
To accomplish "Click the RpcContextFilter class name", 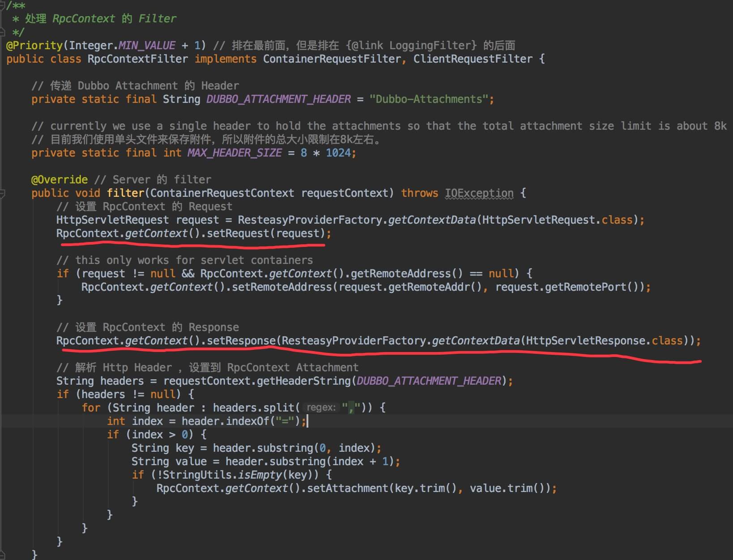I will (x=137, y=59).
